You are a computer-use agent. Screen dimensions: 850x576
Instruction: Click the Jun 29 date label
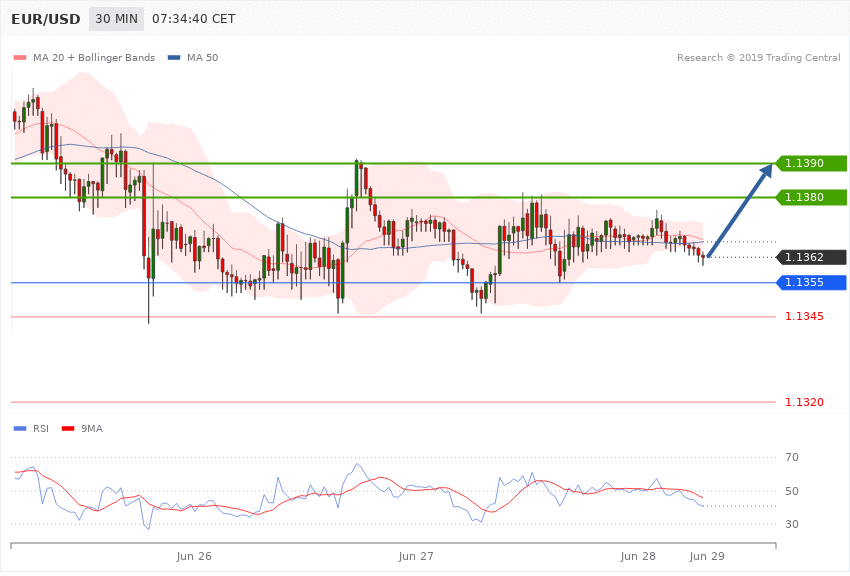click(707, 556)
